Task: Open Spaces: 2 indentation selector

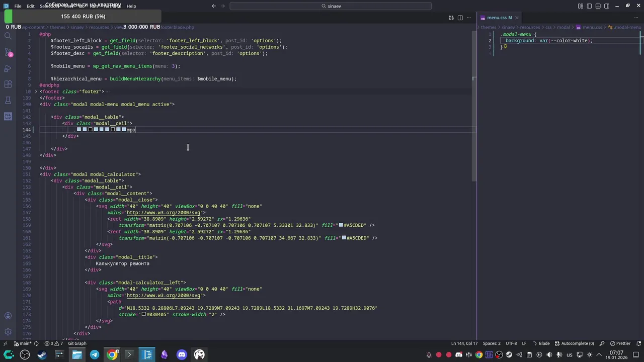Action: (x=492, y=343)
